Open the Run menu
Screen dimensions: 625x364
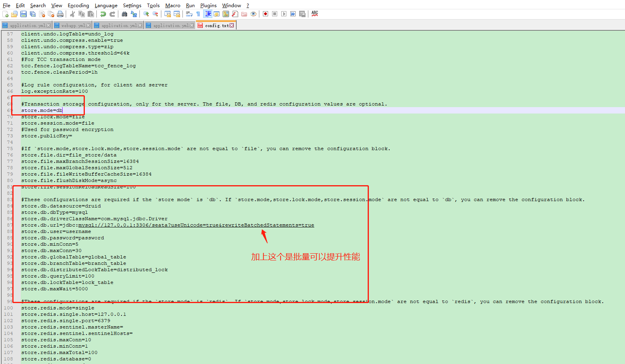click(x=190, y=6)
